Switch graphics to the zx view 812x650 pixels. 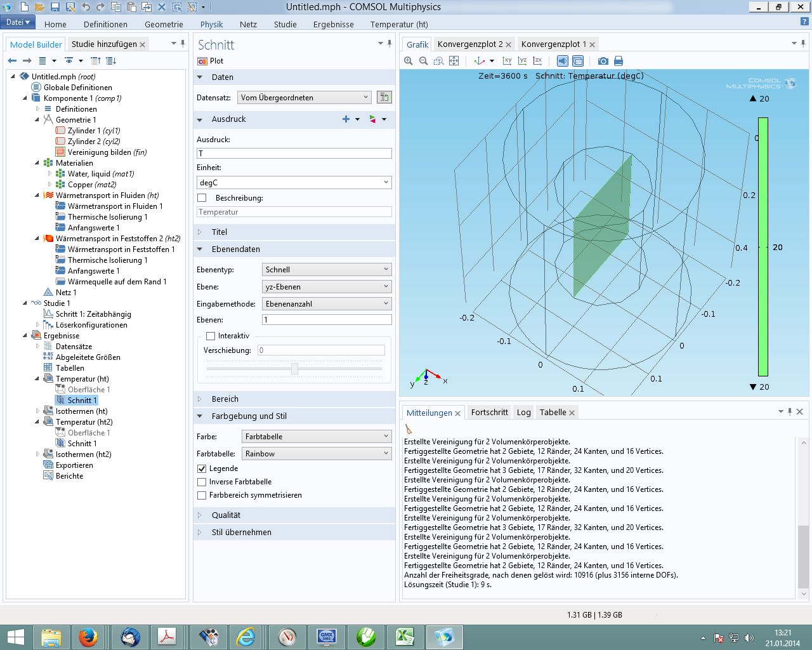[537, 61]
